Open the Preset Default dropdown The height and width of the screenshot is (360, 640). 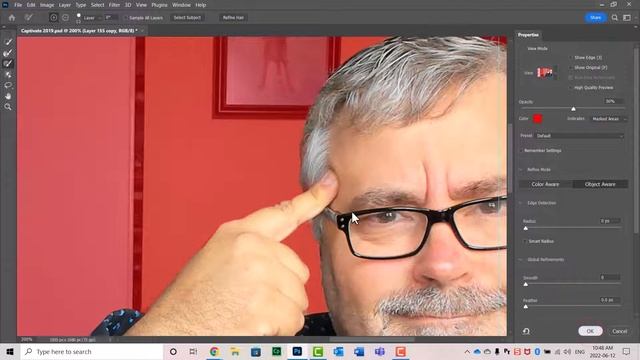pyautogui.click(x=580, y=136)
